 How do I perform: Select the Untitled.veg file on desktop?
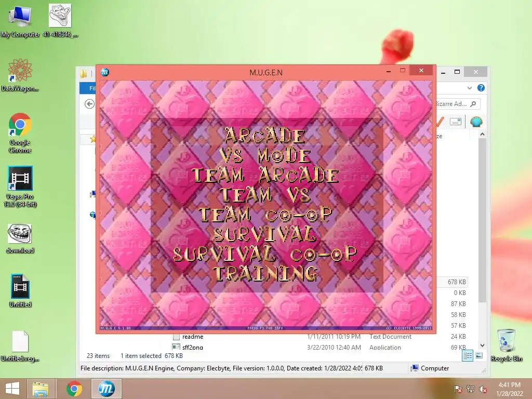pyautogui.click(x=20, y=346)
